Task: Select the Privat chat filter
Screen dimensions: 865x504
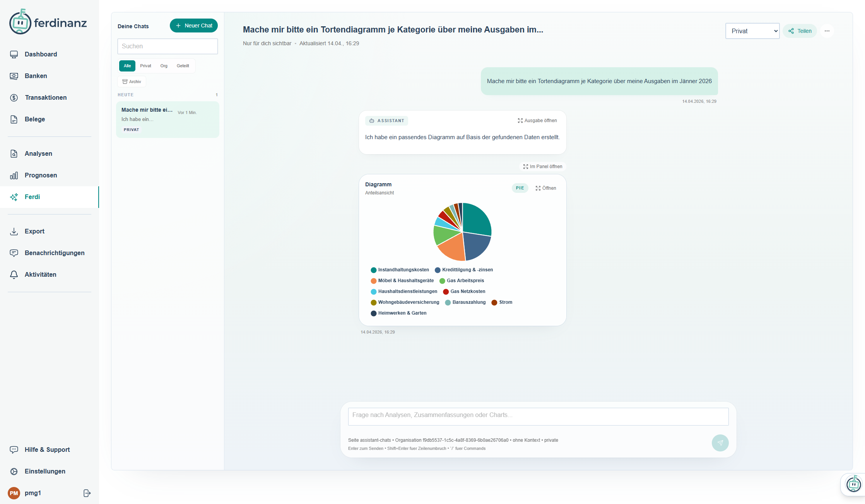Action: click(145, 66)
